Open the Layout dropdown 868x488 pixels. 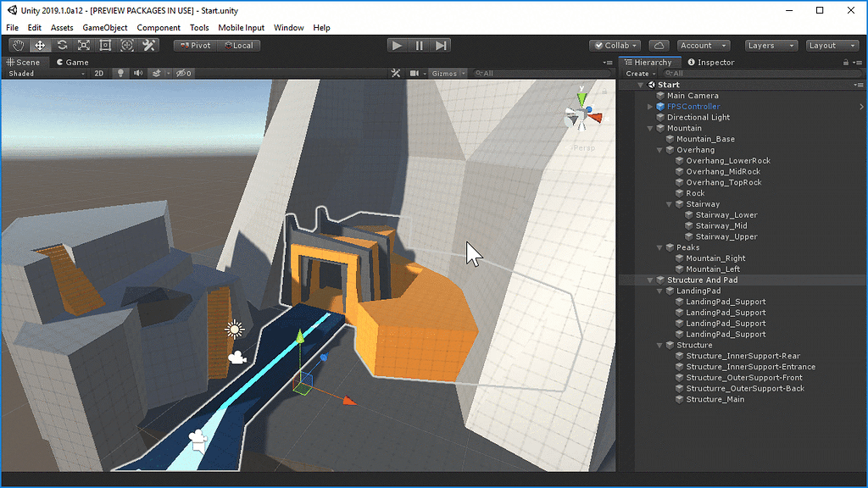[x=832, y=46]
